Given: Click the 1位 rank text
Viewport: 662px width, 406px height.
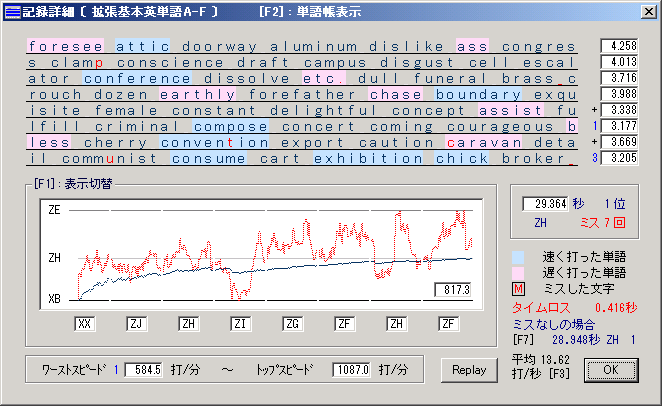Looking at the screenshot, I should coord(615,204).
